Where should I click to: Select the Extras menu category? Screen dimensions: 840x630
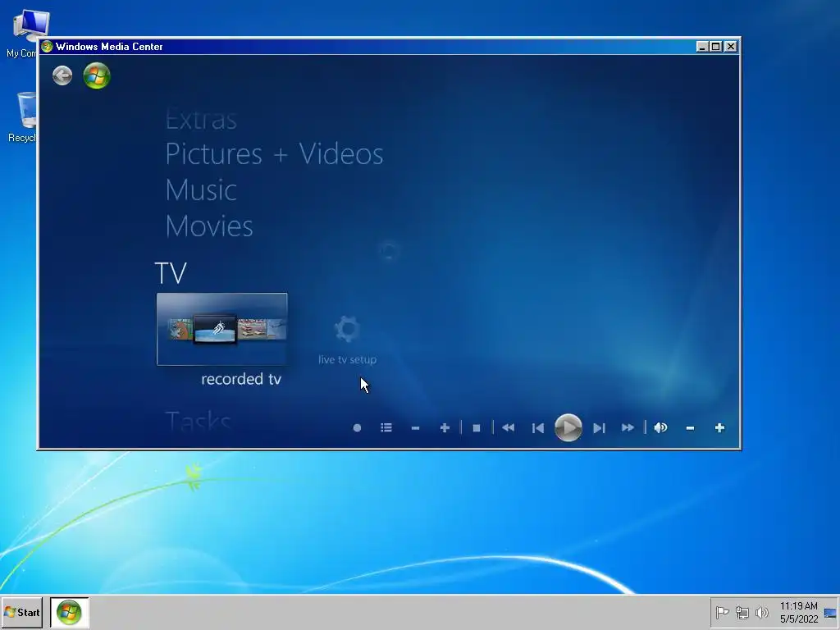201,120
